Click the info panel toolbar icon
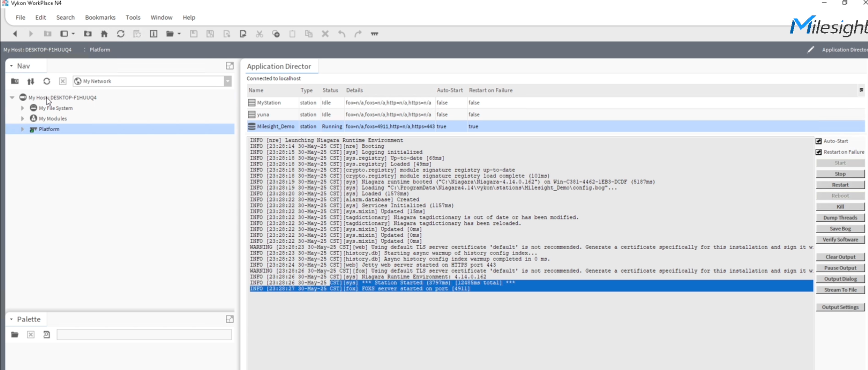 tap(154, 34)
